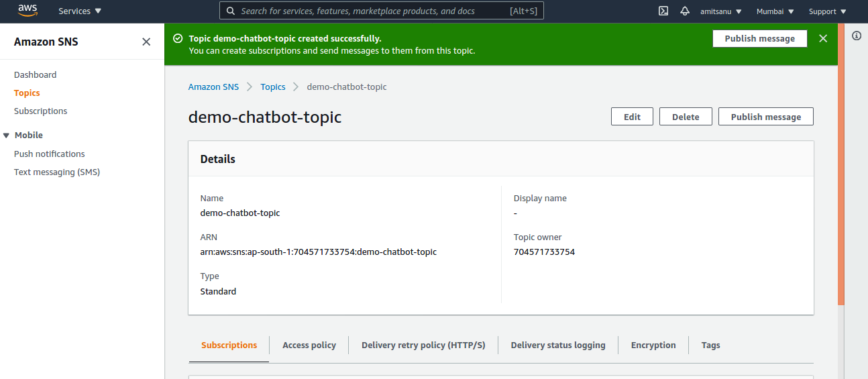Viewport: 868px width, 379px height.
Task: Open the Delivery status logging tab
Action: tap(558, 345)
